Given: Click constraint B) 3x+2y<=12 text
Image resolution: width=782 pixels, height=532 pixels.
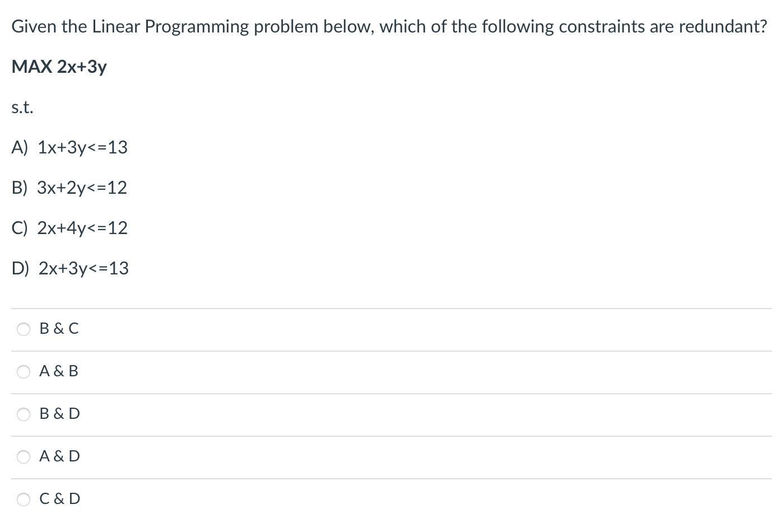Looking at the screenshot, I should (69, 188).
